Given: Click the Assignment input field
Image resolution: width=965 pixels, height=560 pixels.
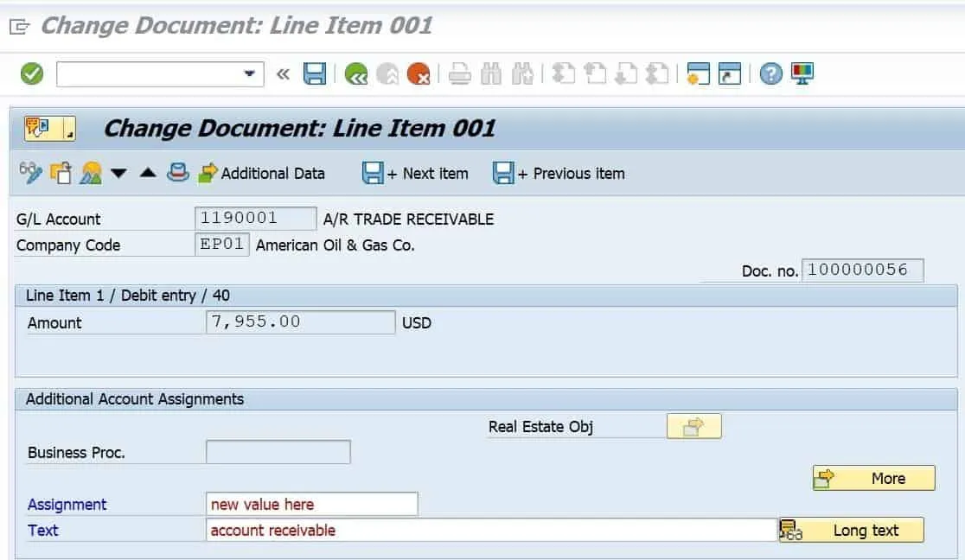Looking at the screenshot, I should pos(311,505).
